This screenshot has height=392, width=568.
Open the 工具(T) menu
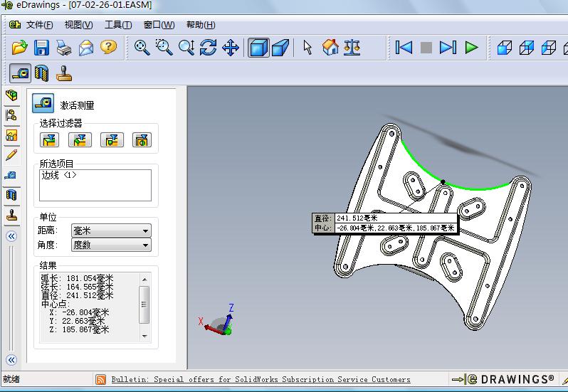click(118, 25)
